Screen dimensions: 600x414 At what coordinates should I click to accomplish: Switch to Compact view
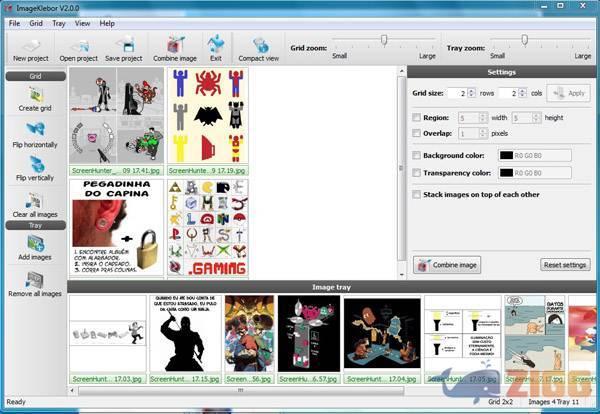(258, 44)
